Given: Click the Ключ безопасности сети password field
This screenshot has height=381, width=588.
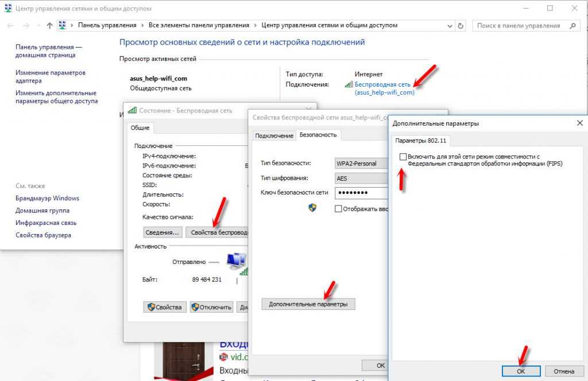Looking at the screenshot, I should [361, 193].
